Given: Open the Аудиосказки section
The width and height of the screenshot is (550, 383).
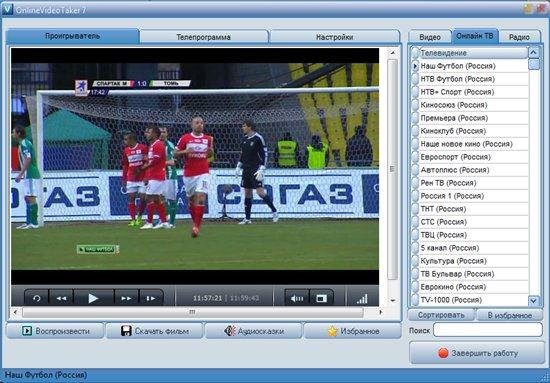Looking at the screenshot, I should [x=254, y=331].
